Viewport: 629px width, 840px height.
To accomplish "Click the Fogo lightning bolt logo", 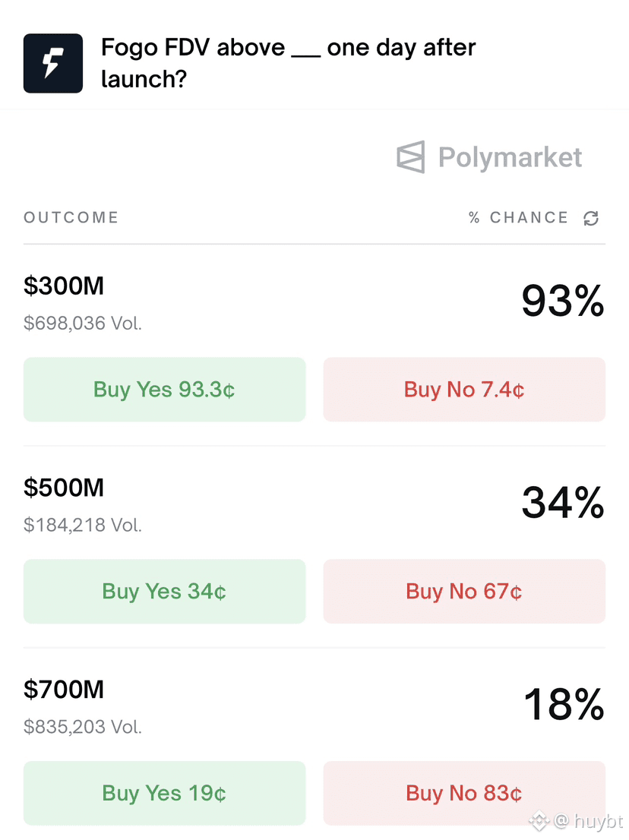I will 52,63.
